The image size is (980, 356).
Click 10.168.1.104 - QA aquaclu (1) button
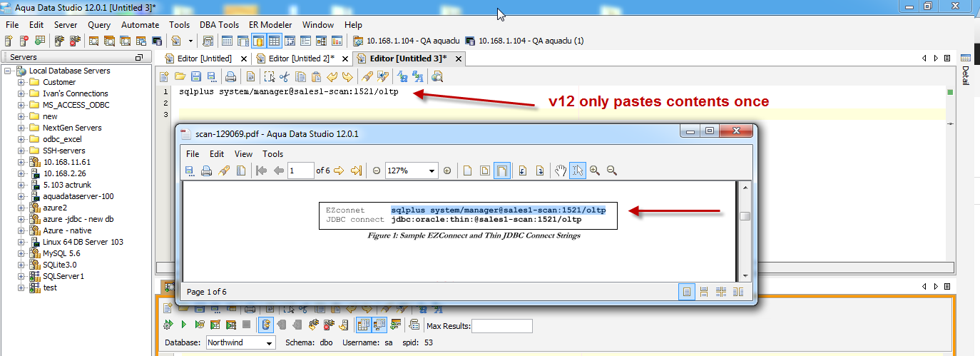click(524, 41)
